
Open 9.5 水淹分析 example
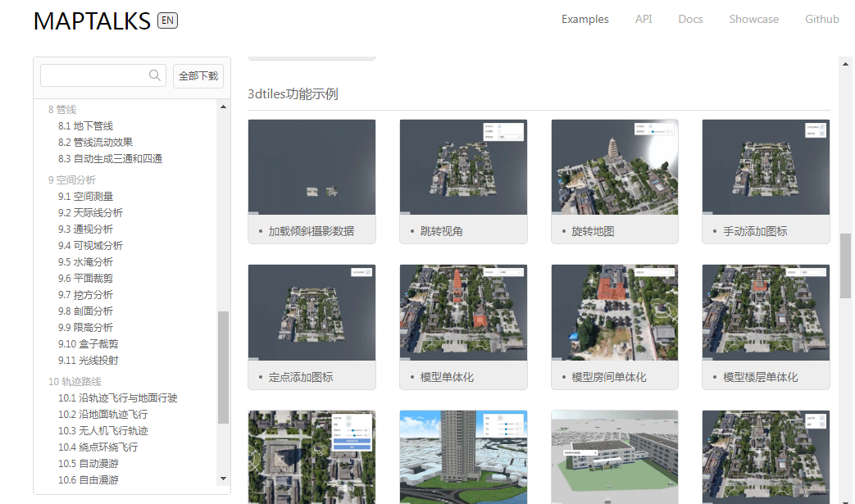[85, 261]
